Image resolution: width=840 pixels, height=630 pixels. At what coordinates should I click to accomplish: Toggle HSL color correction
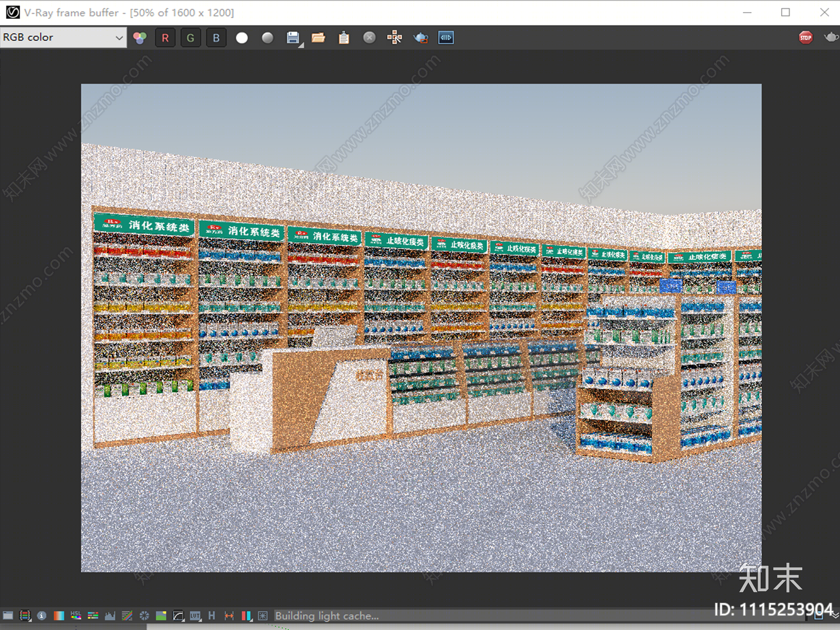coord(76,615)
